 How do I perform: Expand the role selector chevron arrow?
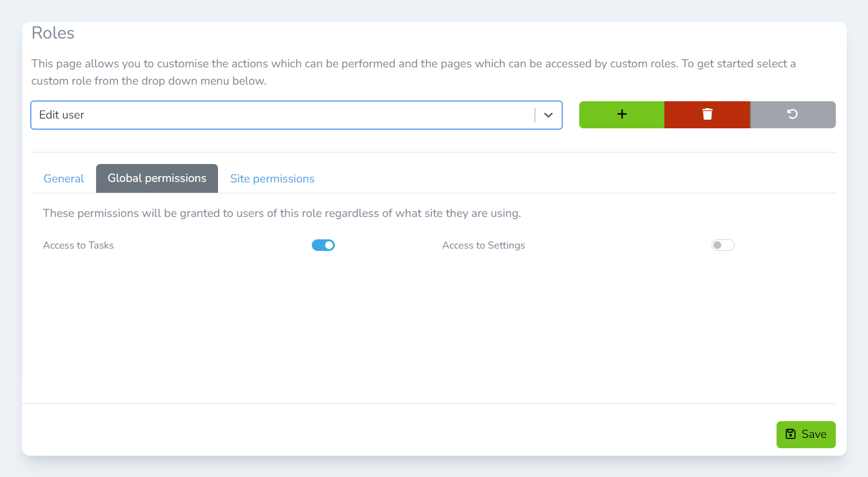click(x=548, y=115)
